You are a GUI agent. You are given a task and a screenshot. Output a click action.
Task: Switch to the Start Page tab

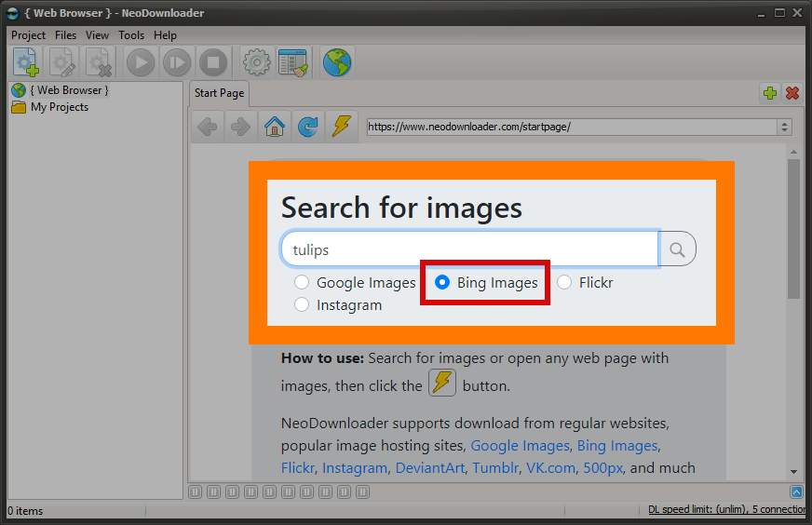pyautogui.click(x=219, y=93)
